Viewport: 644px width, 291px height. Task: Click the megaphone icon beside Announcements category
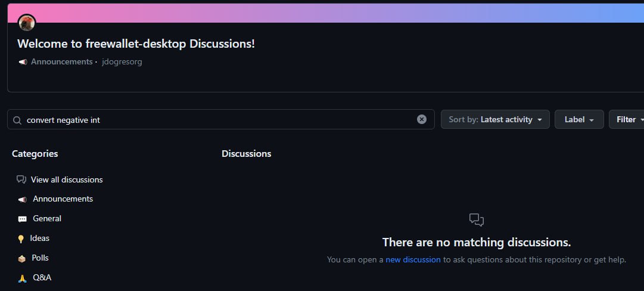[x=22, y=199]
